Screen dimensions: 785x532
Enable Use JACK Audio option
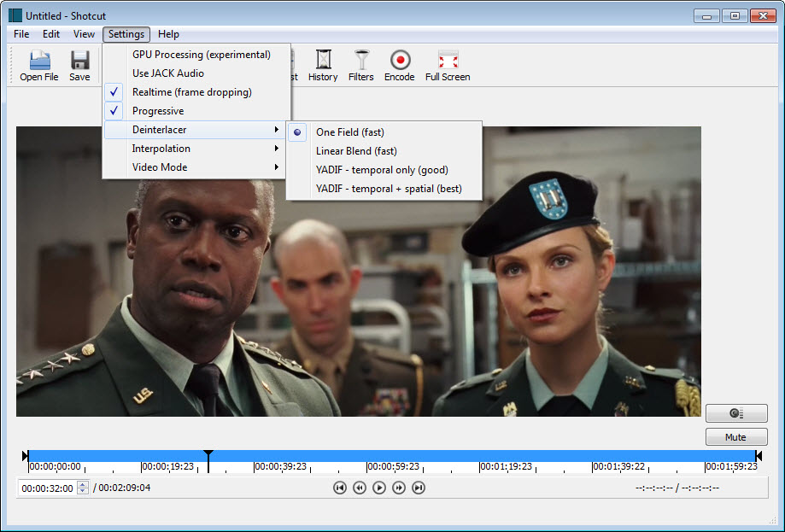[x=196, y=73]
